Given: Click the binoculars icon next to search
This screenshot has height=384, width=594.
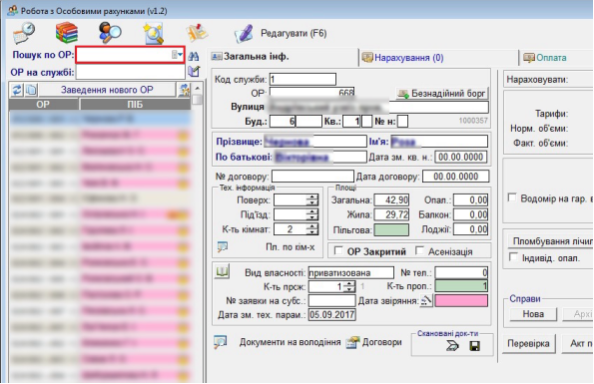Looking at the screenshot, I should pos(194,56).
